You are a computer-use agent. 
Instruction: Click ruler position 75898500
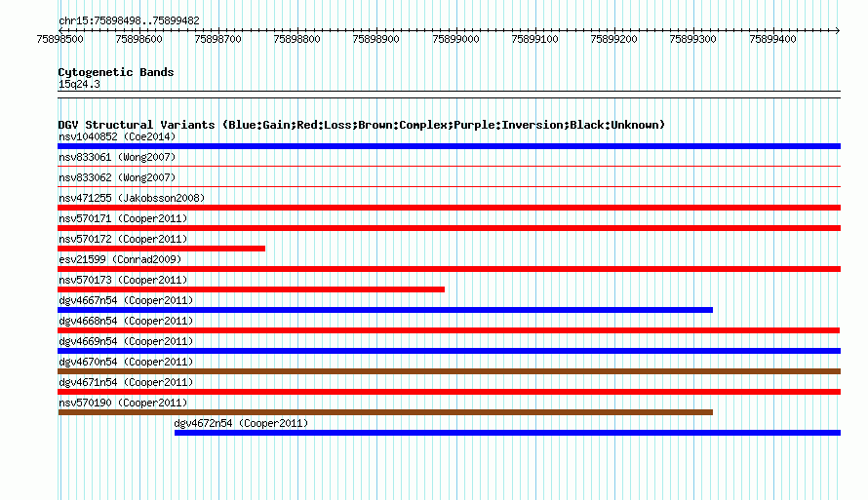pos(59,39)
